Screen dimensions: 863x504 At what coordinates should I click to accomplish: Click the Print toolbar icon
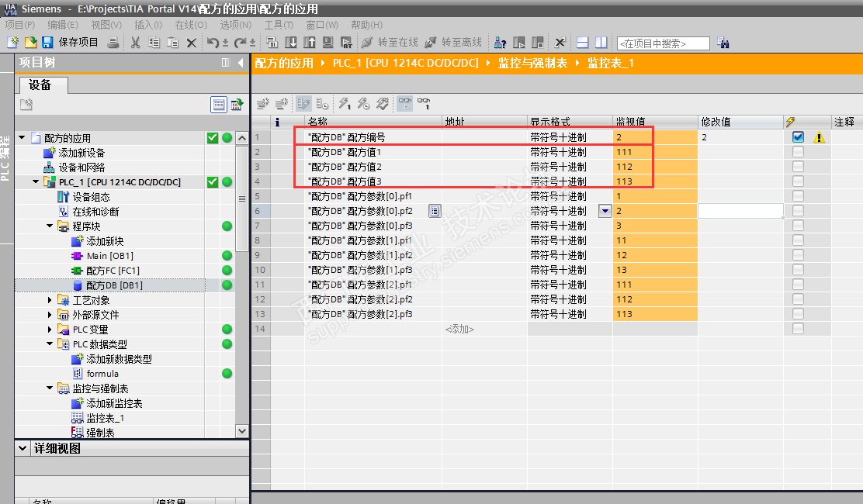(x=113, y=43)
